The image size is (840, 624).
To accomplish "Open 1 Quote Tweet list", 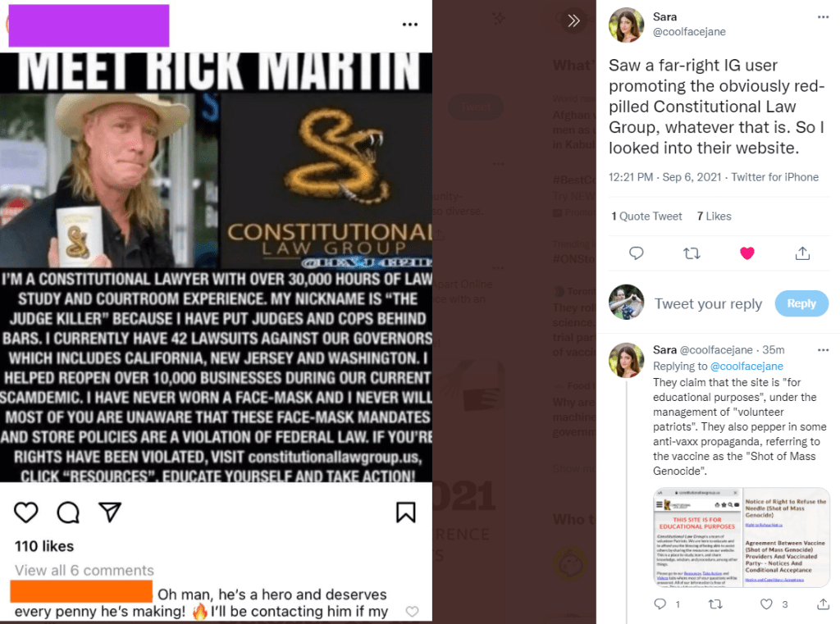I will click(646, 216).
